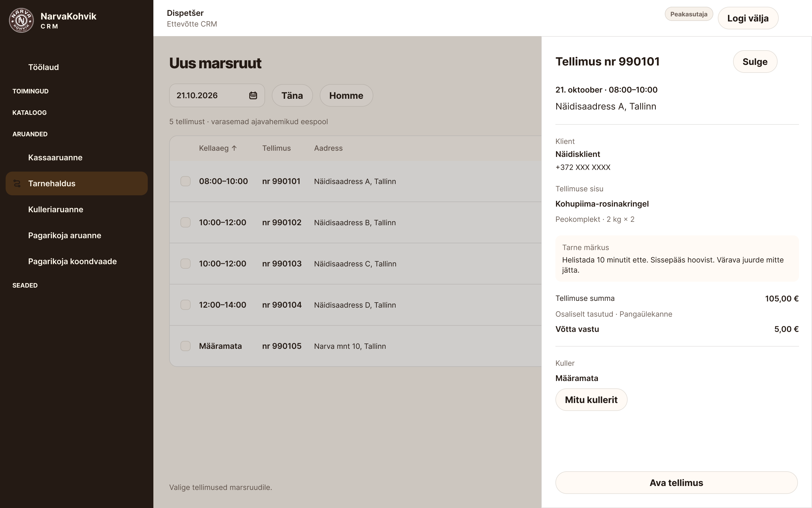Collapse the ARUANDED sidebar section
This screenshot has height=508, width=812.
pos(30,134)
